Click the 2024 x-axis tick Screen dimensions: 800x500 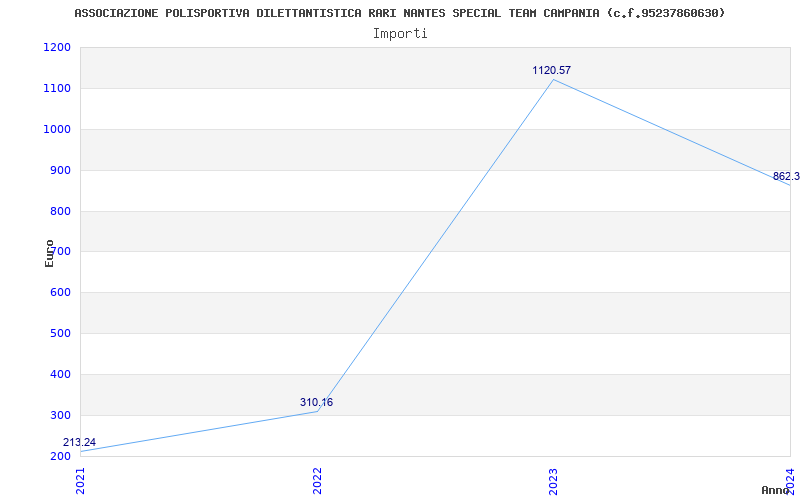coord(790,480)
